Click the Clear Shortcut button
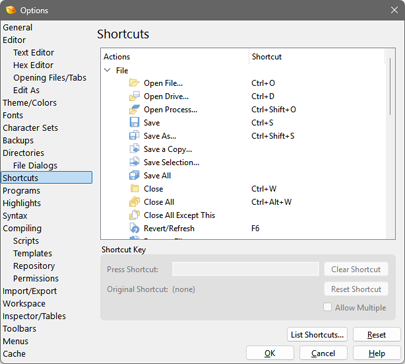The image size is (405, 364). (356, 269)
